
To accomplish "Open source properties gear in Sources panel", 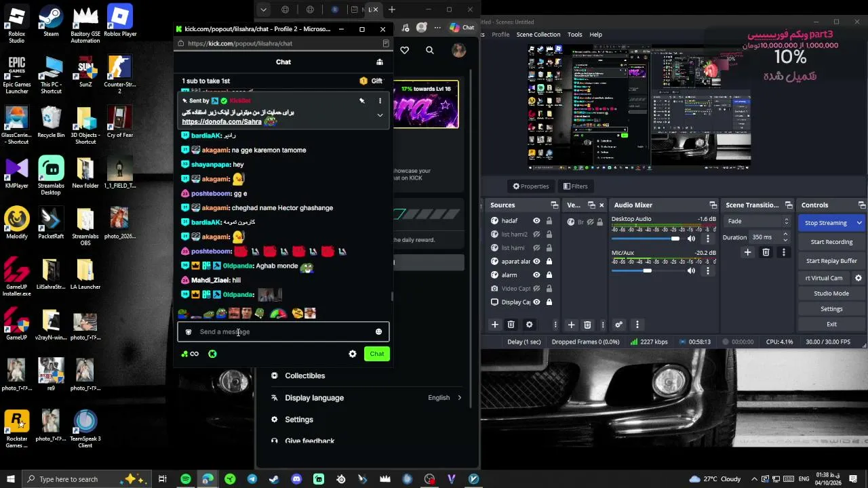I will pyautogui.click(x=530, y=325).
